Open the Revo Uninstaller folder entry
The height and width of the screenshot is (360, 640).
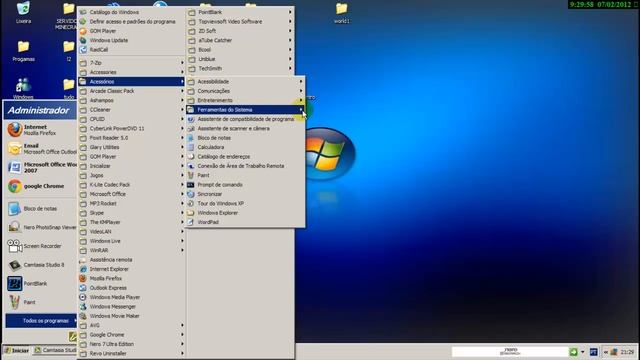click(x=131, y=353)
